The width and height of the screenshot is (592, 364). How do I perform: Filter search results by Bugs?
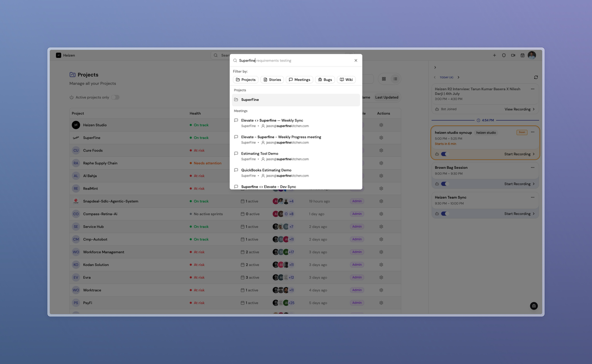click(x=325, y=80)
